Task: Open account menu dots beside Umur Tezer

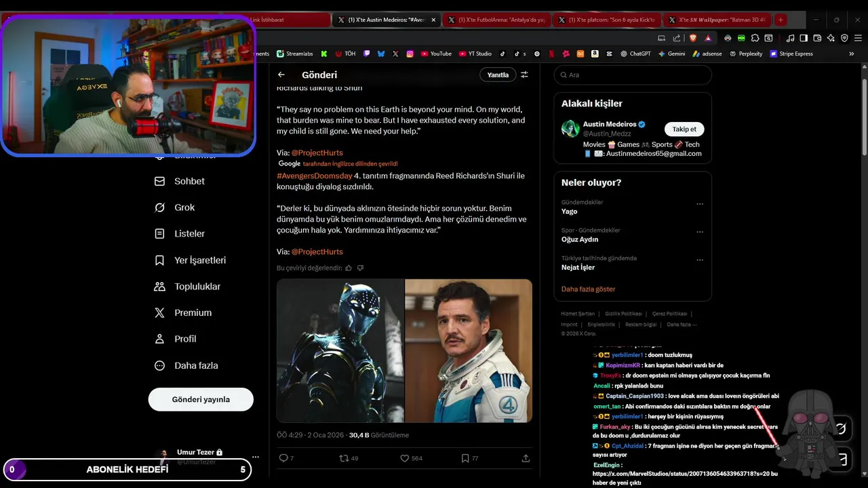Action: tap(255, 457)
